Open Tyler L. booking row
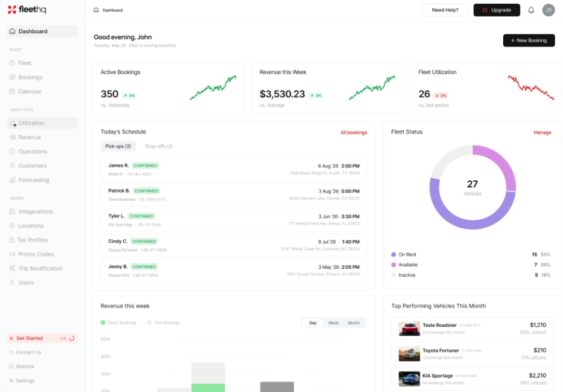The height and width of the screenshot is (392, 563). [x=234, y=220]
